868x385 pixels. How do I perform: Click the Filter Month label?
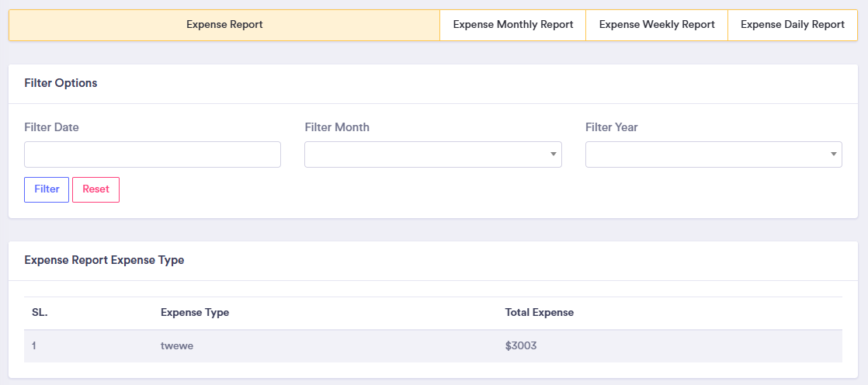click(x=336, y=127)
